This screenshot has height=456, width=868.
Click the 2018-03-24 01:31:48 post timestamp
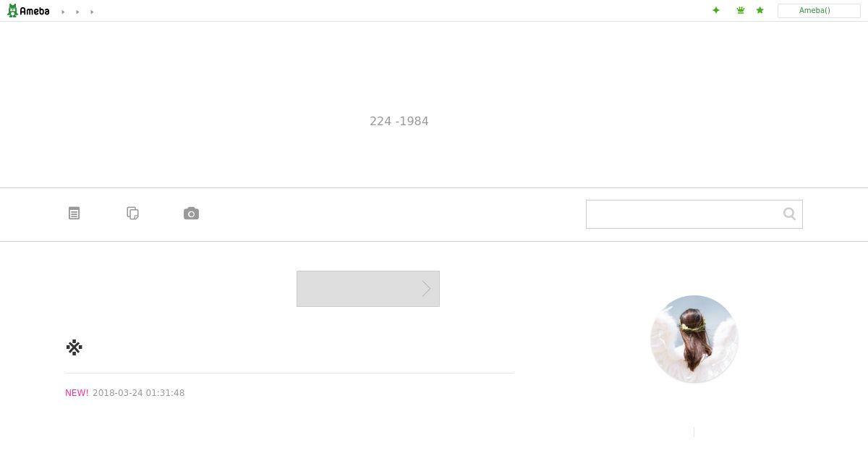click(139, 393)
